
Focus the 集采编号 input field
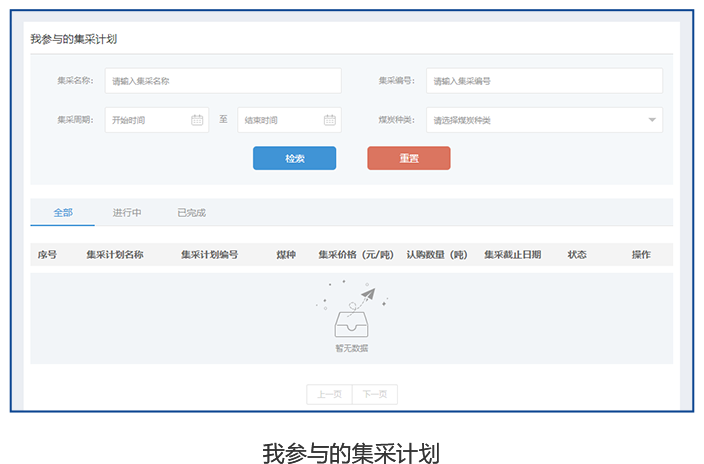click(544, 81)
